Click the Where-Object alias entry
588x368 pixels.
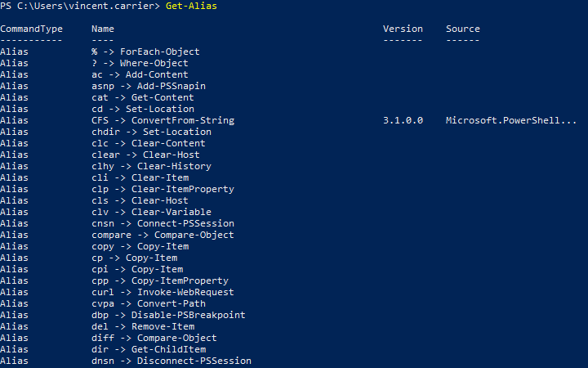pos(140,63)
